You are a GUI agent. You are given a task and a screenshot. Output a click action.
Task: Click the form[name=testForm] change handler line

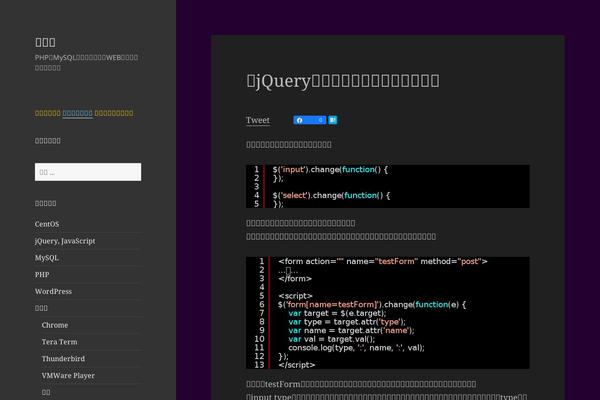pyautogui.click(x=372, y=305)
